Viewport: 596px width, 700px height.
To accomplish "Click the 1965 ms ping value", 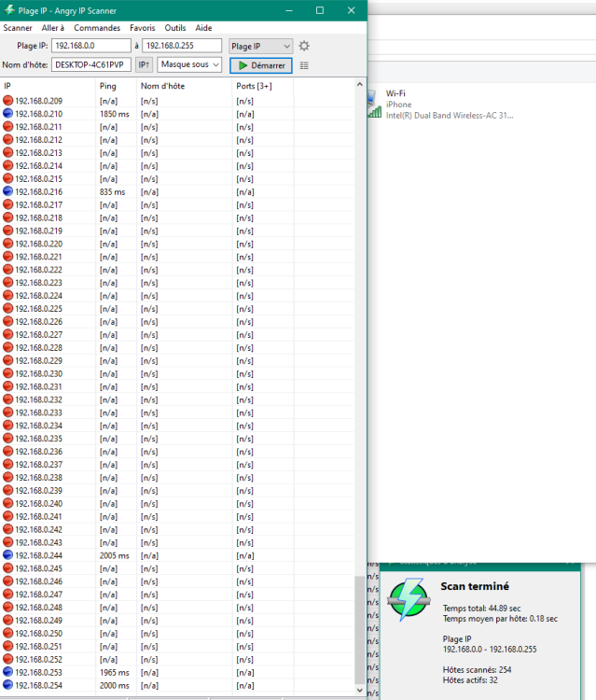I will [114, 672].
